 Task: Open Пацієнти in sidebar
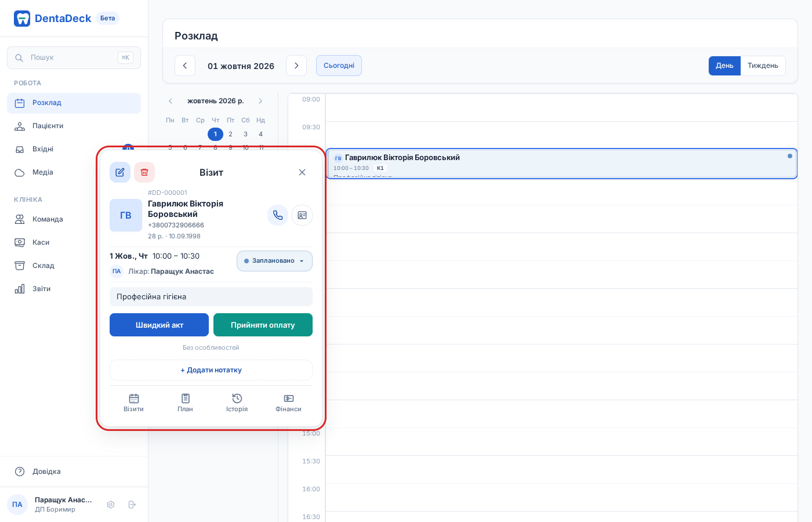(x=74, y=126)
